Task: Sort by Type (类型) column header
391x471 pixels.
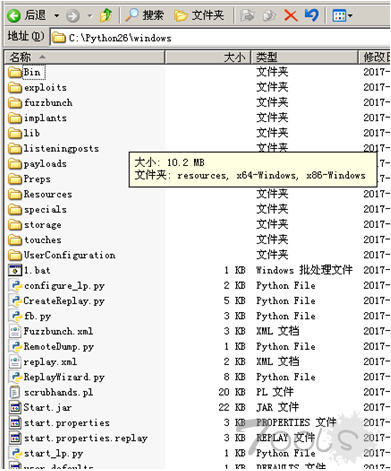Action: pos(304,57)
